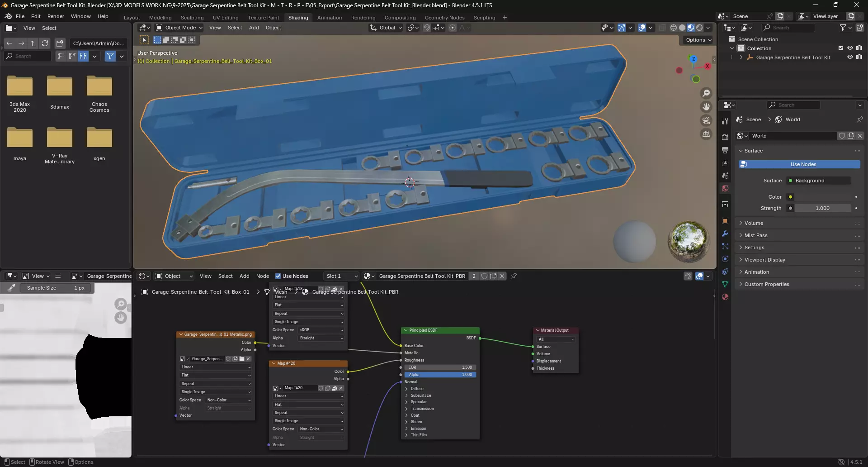868x467 pixels.
Task: Switch to the Geometry Nodes workspace tab
Action: coord(444,18)
